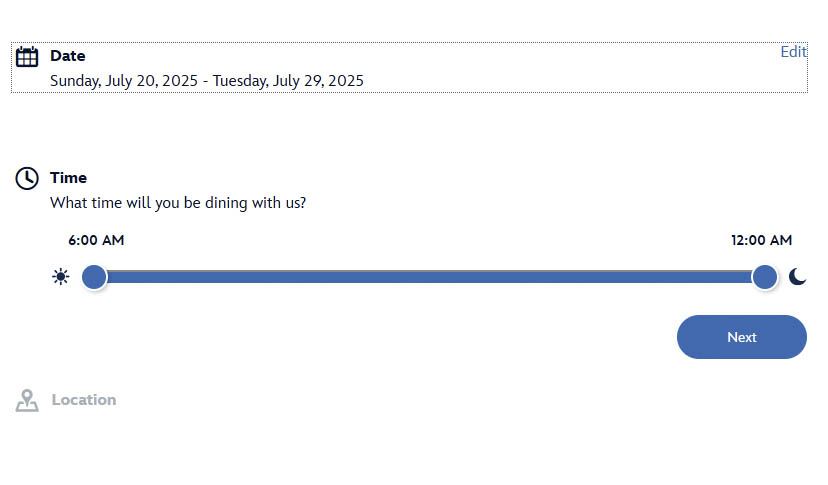Click the middle of the time range track

[x=430, y=277]
